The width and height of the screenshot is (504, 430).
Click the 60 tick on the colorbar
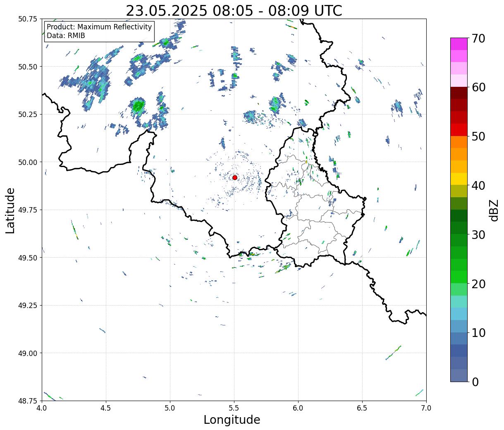(478, 87)
